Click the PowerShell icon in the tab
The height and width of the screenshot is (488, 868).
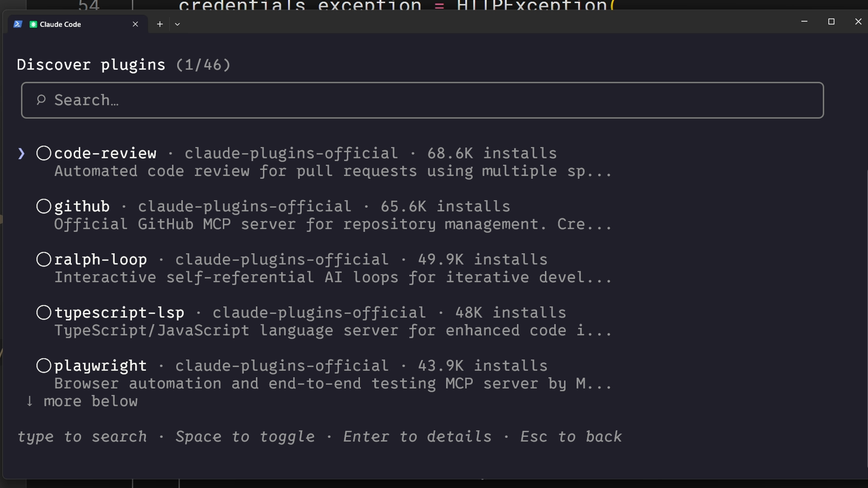(18, 24)
